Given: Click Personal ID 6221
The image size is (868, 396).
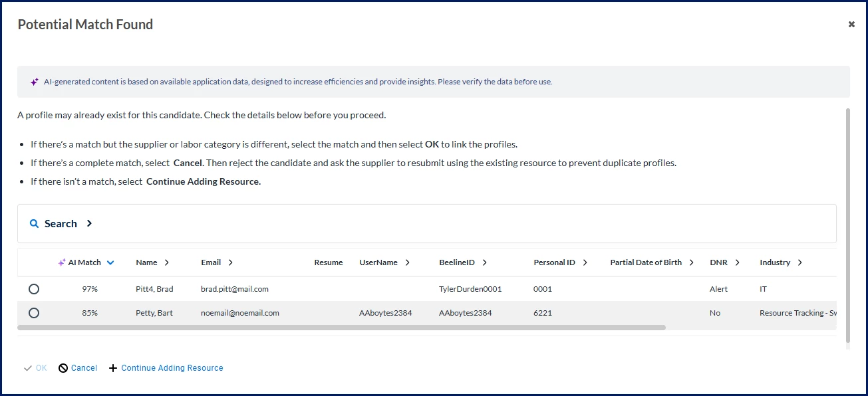Looking at the screenshot, I should (543, 313).
